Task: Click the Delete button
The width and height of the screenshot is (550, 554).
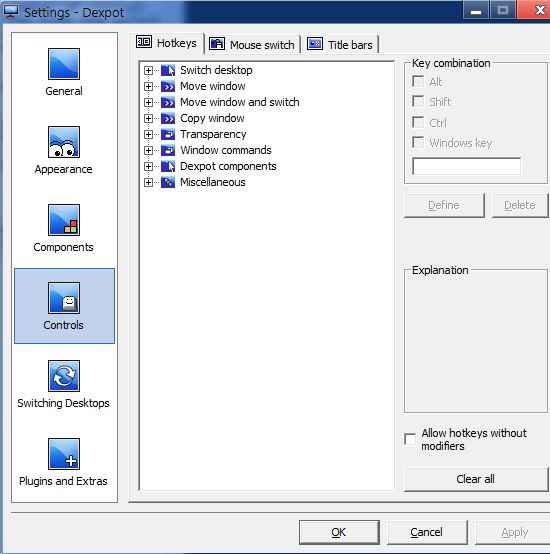Action: tap(520, 205)
